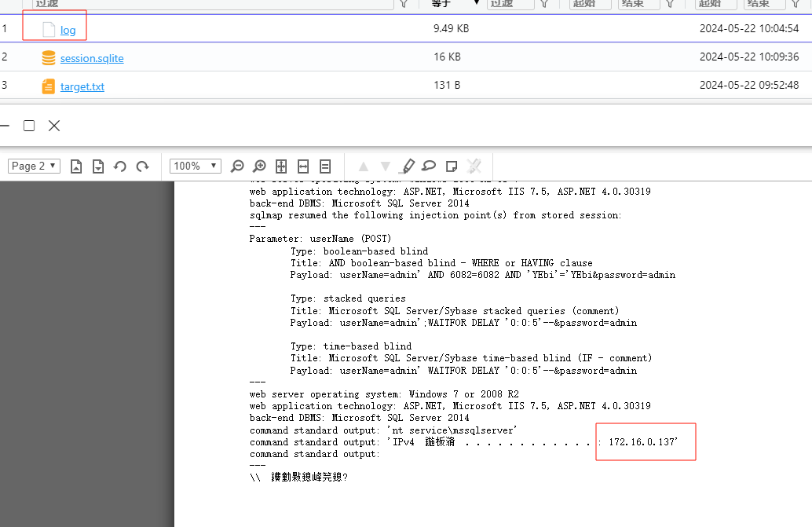The image size is (812, 527).
Task: Go to the next page using the page-down icon
Action: tap(98, 167)
